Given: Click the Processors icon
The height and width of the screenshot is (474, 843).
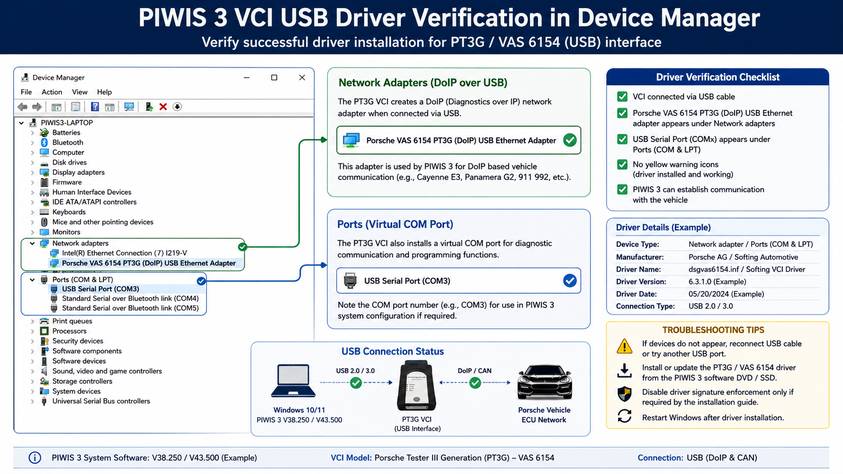Looking at the screenshot, I should (44, 331).
